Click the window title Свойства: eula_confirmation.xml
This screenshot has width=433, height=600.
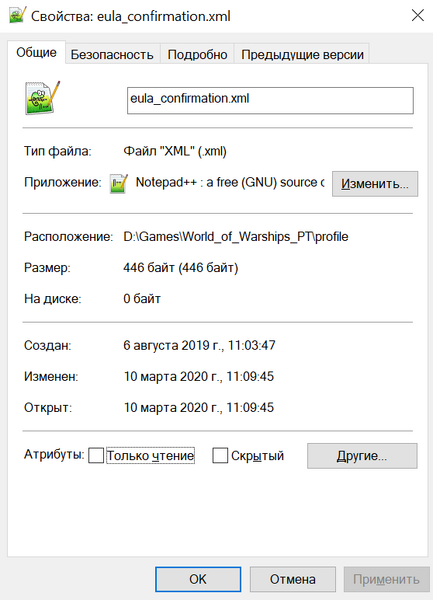(131, 16)
